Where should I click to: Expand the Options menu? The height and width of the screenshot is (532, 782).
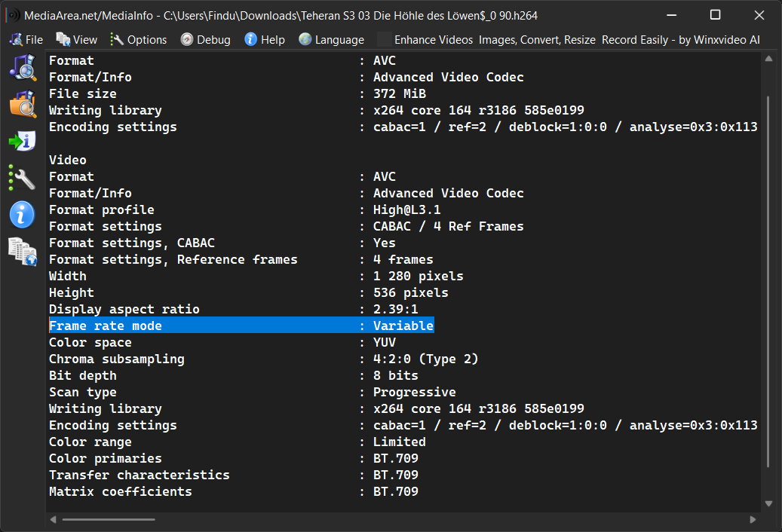(139, 40)
